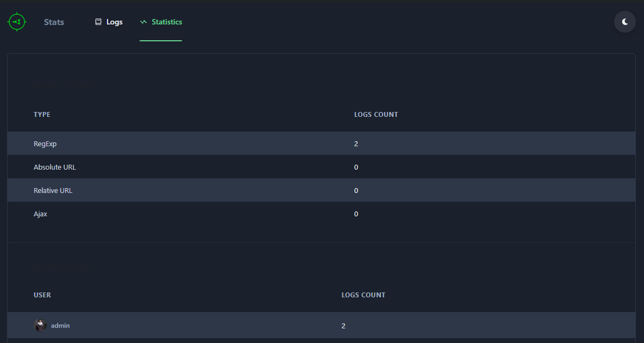Select the Ajax type row
The image size is (644, 343).
(x=321, y=214)
